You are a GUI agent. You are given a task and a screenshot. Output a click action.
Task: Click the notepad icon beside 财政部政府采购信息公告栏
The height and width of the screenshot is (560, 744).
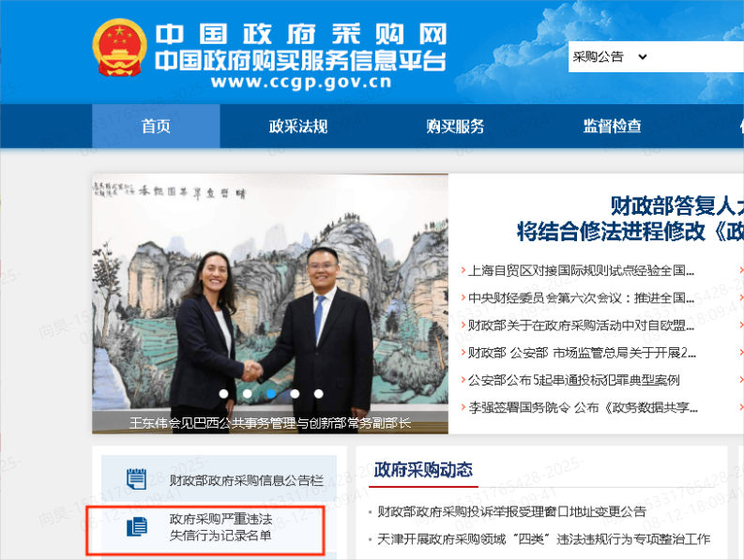pos(137,478)
